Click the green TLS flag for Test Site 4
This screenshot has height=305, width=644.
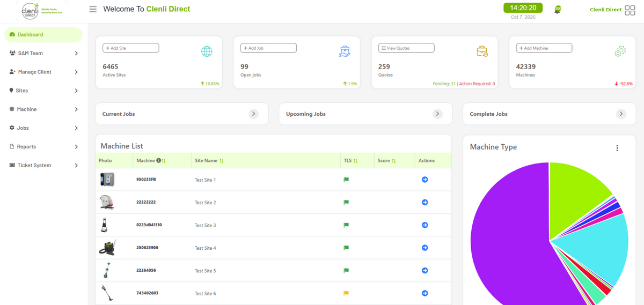[346, 248]
